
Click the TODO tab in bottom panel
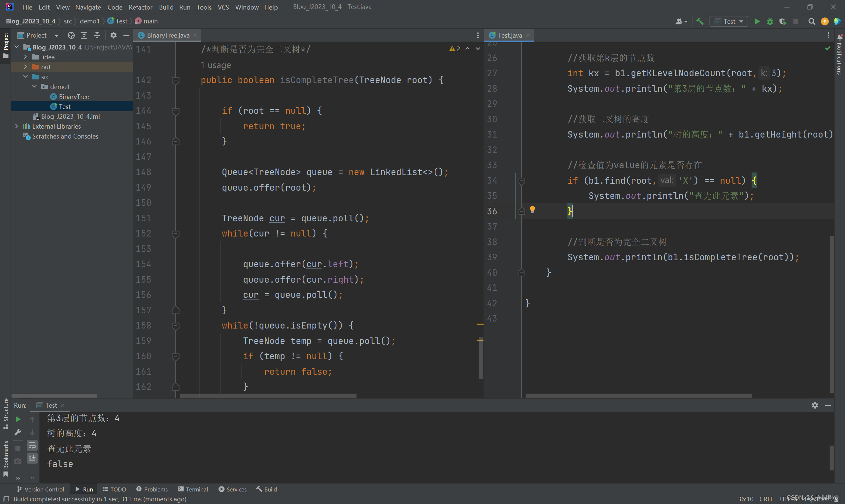[114, 489]
